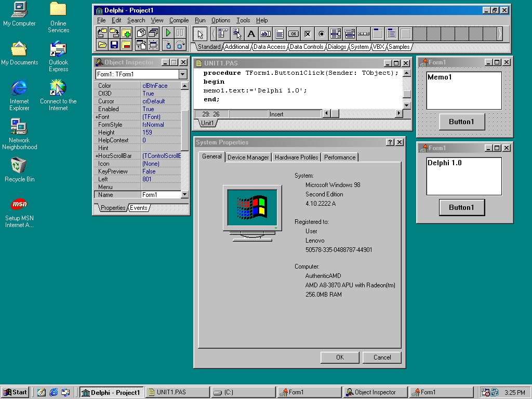Image resolution: width=532 pixels, height=399 pixels.
Task: Click the green Run arrow icon
Action: [x=168, y=33]
